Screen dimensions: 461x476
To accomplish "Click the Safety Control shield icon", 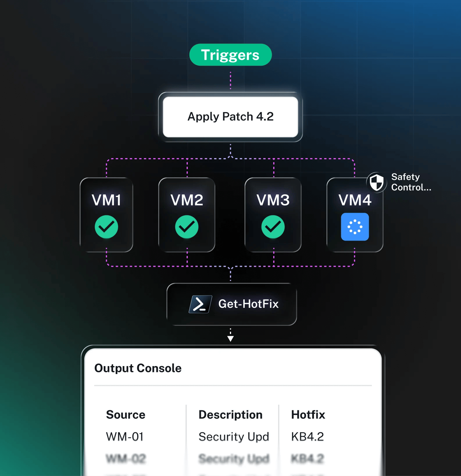I will point(376,182).
